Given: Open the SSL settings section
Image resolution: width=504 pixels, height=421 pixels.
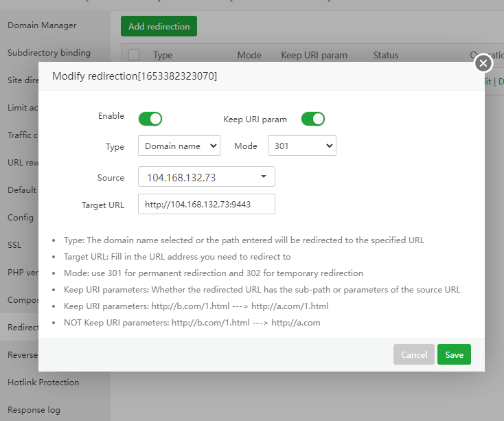Looking at the screenshot, I should coord(15,245).
